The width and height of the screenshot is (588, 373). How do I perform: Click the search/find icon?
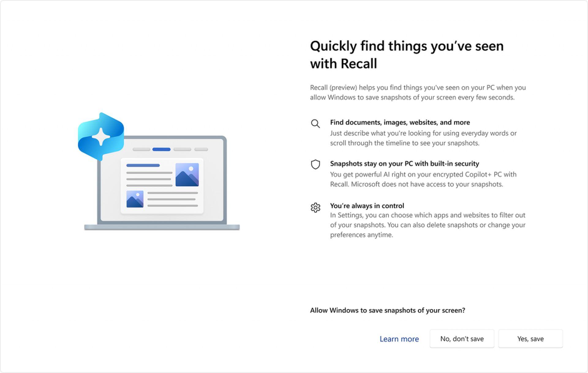tap(315, 124)
